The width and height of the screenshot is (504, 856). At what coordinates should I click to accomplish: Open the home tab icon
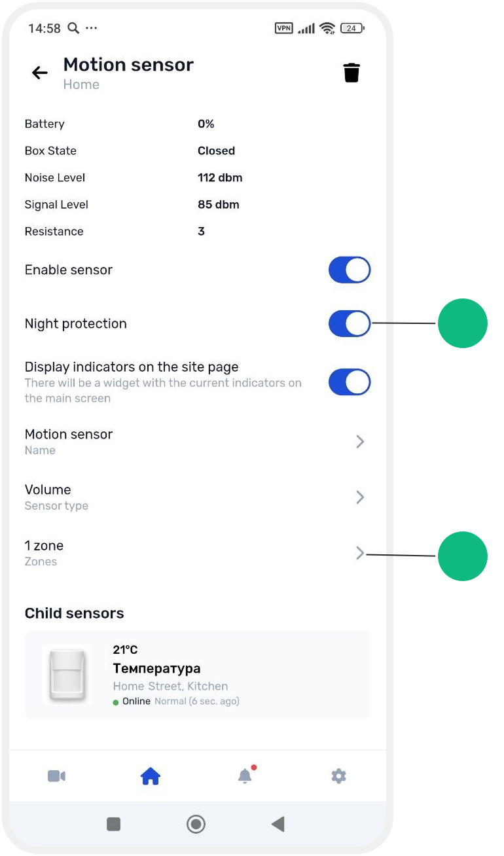151,776
